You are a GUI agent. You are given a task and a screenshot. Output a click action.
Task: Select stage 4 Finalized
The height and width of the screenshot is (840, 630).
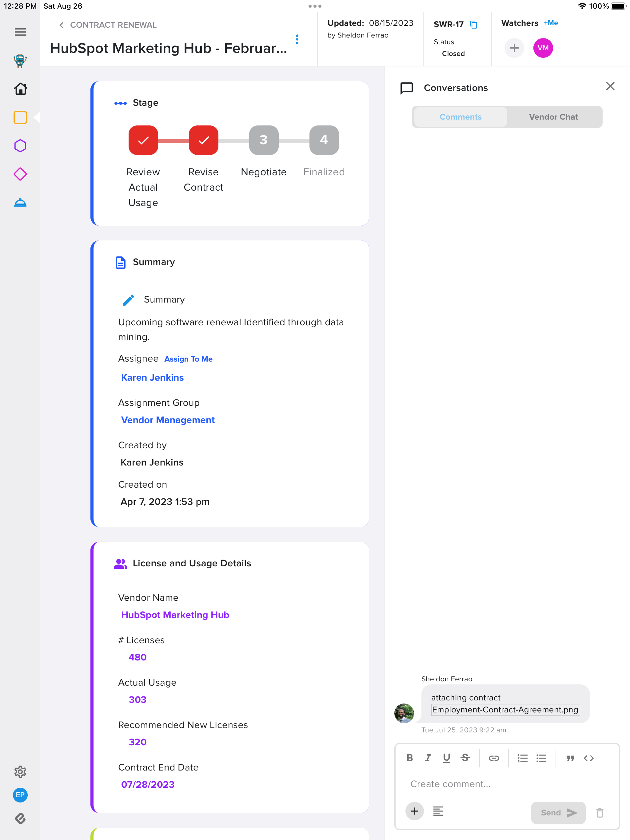pyautogui.click(x=324, y=140)
